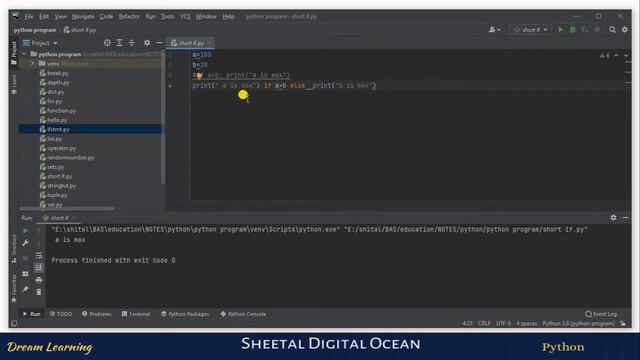Viewport: 640px width, 360px height.
Task: Minimize the Run panel with minus icon
Action: (625, 218)
